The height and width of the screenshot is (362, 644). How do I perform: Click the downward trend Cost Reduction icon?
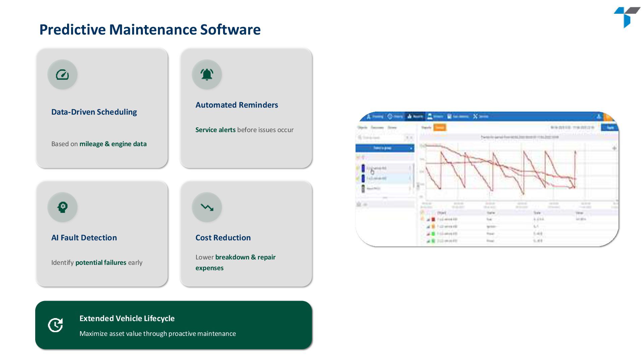[x=207, y=207]
